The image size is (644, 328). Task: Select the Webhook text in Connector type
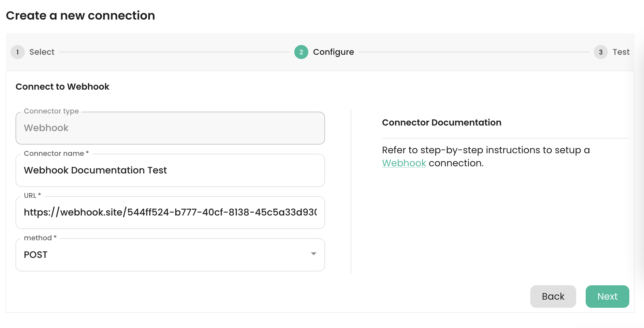tap(46, 128)
